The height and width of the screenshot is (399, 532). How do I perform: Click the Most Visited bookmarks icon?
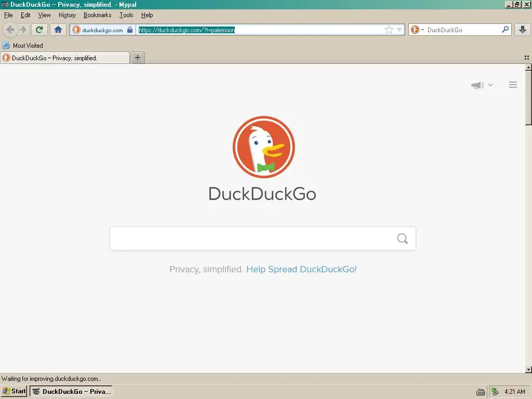6,45
